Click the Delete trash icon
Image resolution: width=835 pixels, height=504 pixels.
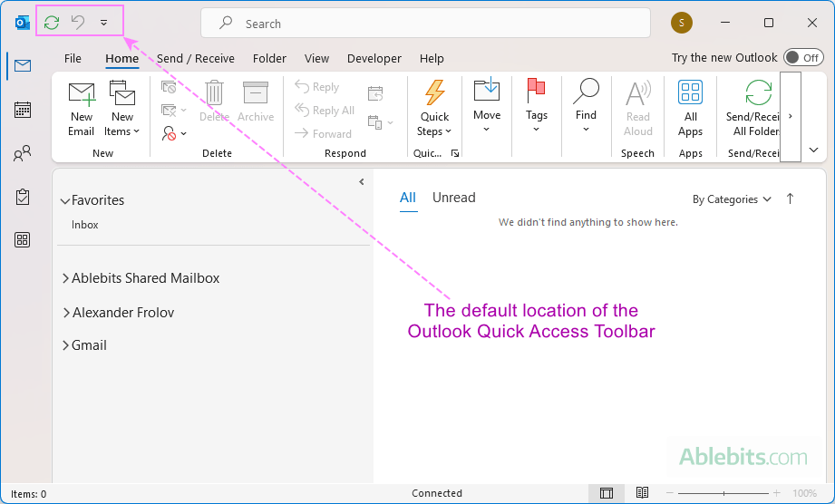[x=215, y=102]
